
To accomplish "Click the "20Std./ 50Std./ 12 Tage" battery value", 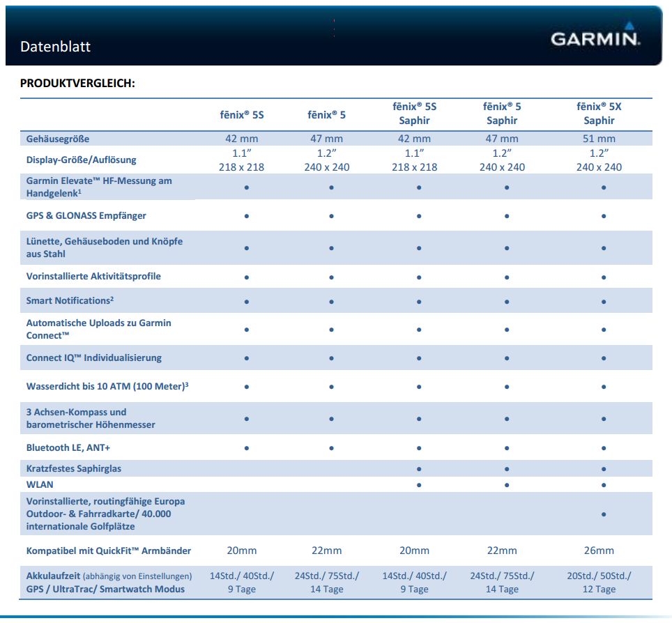I will pos(599,583).
